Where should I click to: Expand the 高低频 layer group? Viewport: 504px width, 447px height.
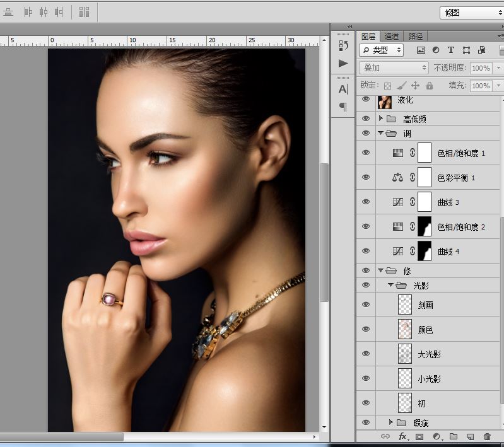tap(381, 119)
